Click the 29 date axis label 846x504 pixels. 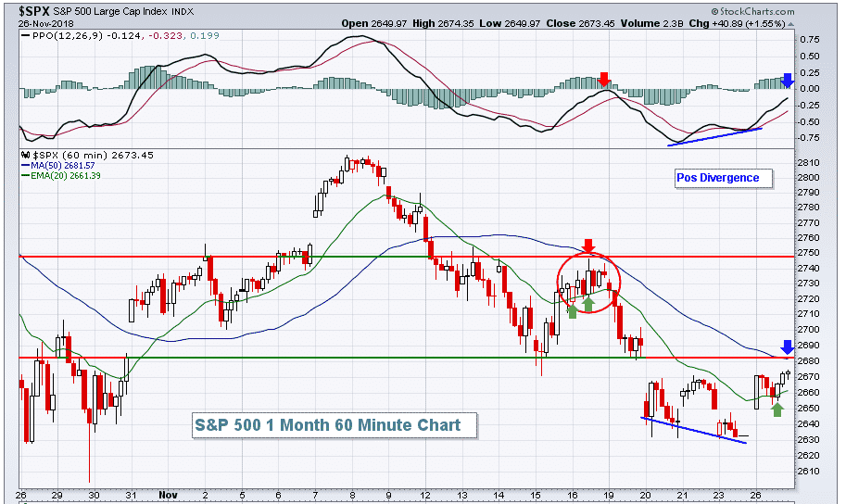[x=57, y=495]
